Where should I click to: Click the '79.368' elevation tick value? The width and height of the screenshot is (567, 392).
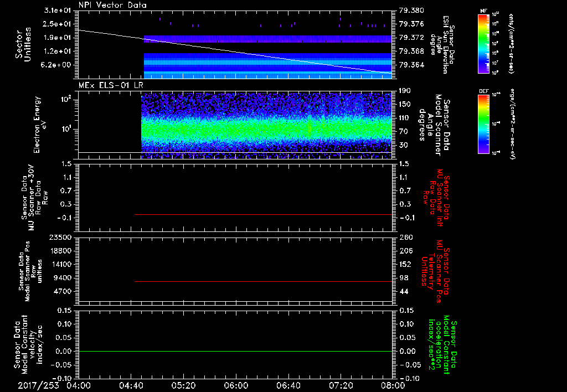click(411, 51)
